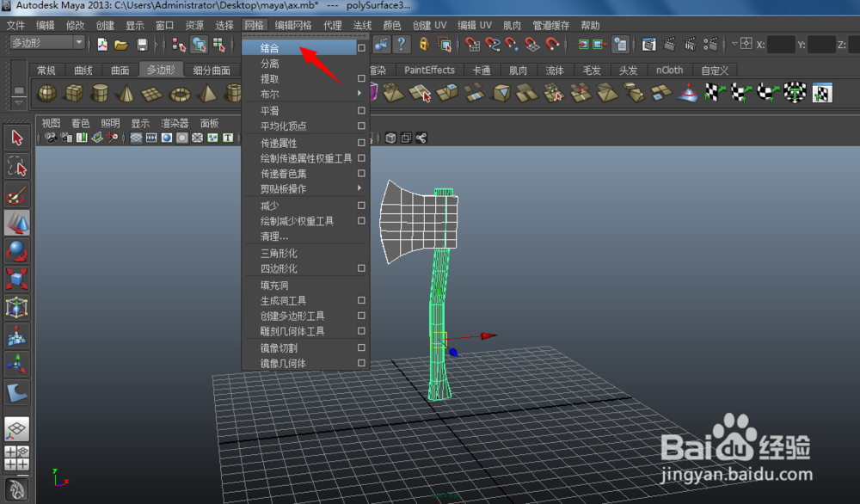Viewport: 860px width, 504px height.
Task: Create a polygon sphere from the shelf
Action: pyautogui.click(x=46, y=93)
